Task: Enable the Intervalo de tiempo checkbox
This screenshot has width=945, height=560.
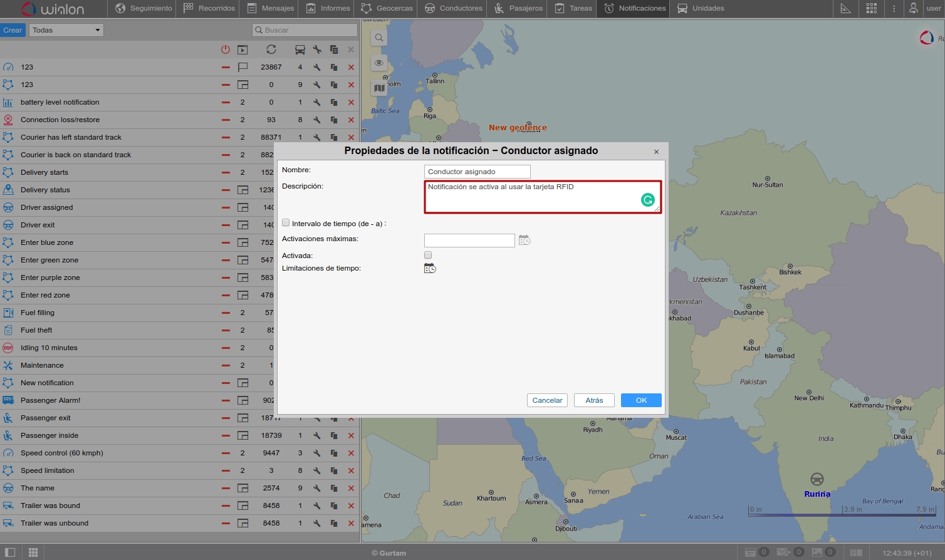Action: (x=286, y=223)
